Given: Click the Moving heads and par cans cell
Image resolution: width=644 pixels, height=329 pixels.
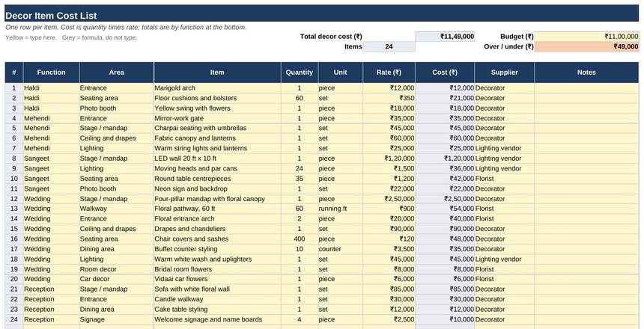Looking at the screenshot, I should point(217,168).
